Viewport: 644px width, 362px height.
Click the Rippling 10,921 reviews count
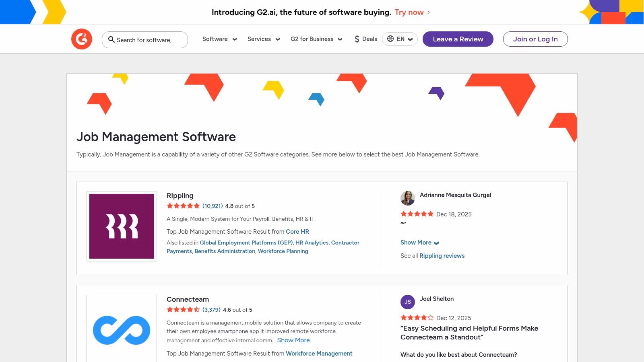(x=212, y=206)
